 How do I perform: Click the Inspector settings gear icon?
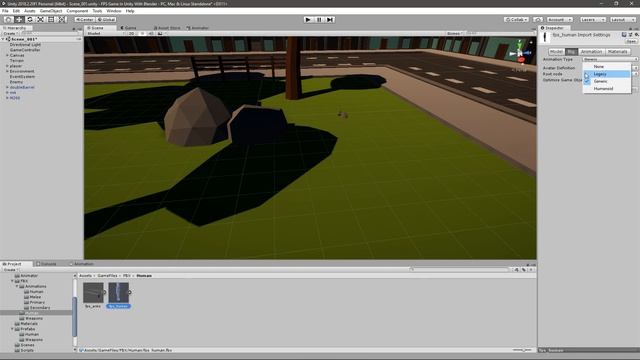(636, 35)
